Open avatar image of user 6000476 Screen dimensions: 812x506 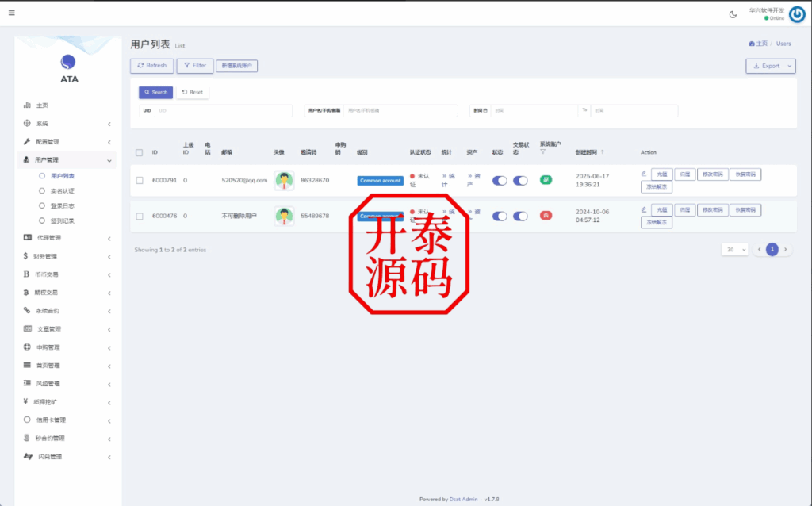284,216
